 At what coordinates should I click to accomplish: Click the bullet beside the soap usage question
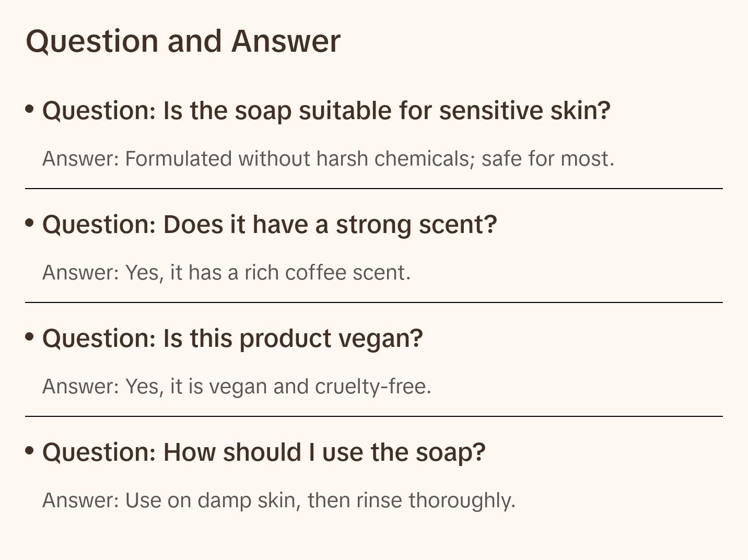point(30,451)
